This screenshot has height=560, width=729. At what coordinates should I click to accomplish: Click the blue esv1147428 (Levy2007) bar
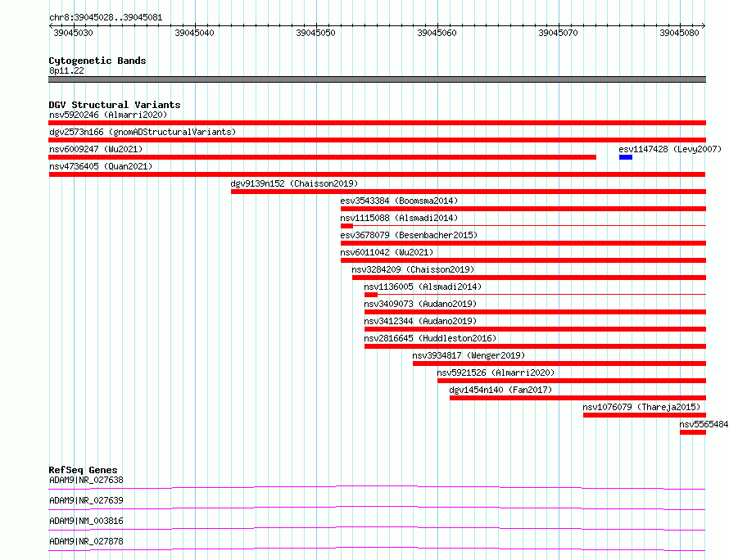point(625,157)
